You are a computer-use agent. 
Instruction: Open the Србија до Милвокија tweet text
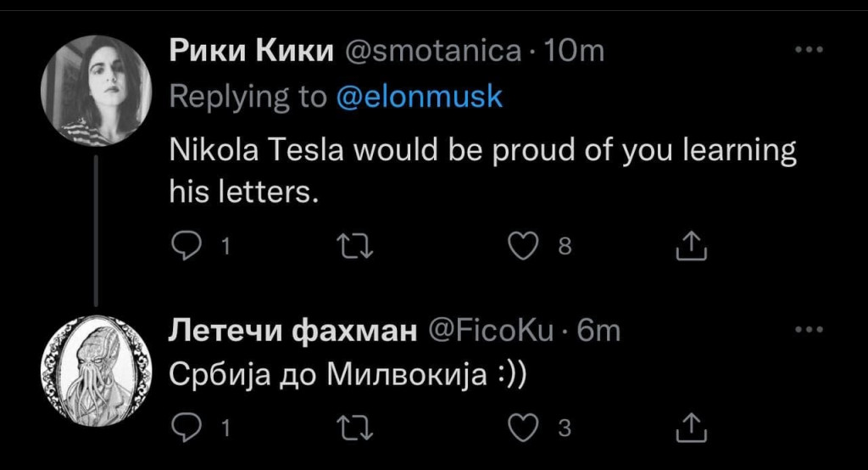click(x=348, y=374)
